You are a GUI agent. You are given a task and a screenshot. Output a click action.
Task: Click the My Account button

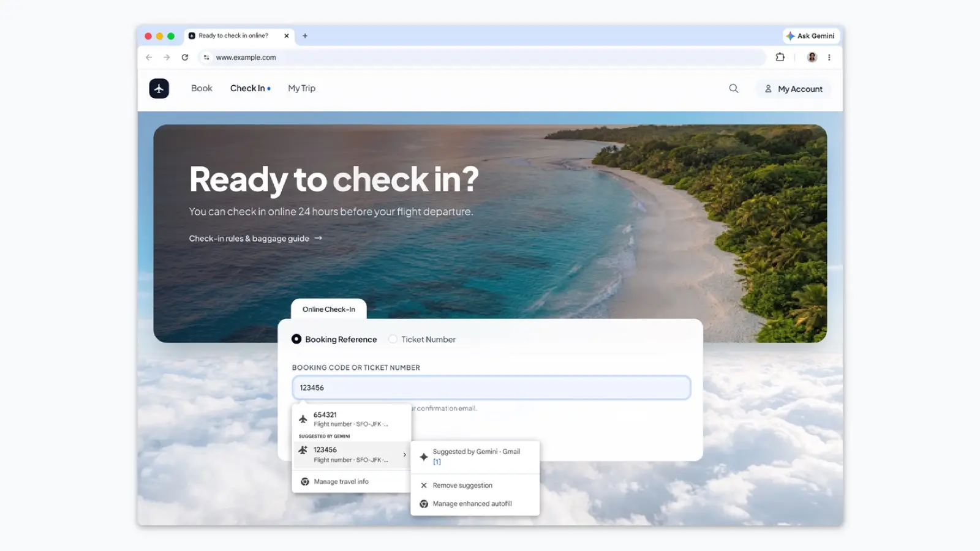(793, 89)
